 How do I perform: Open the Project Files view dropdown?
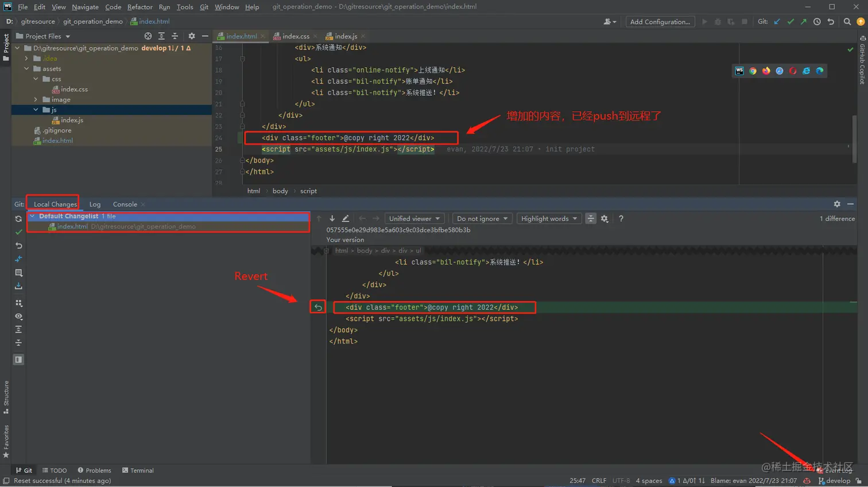coord(44,36)
